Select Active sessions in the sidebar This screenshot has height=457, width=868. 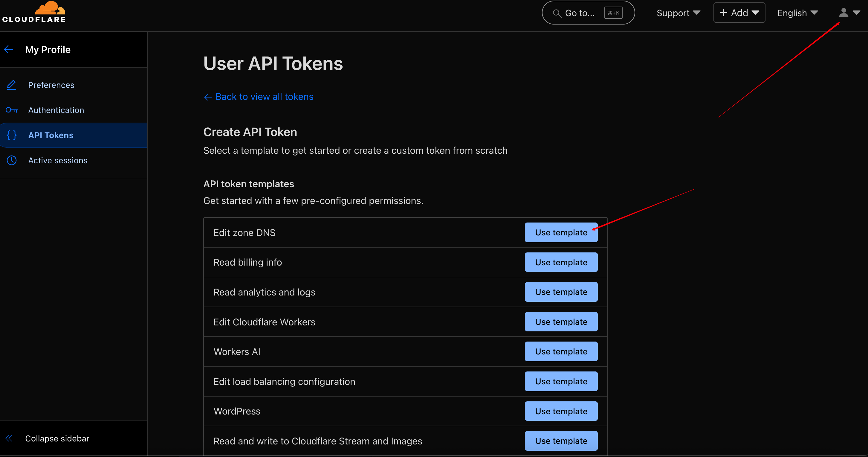(x=58, y=160)
